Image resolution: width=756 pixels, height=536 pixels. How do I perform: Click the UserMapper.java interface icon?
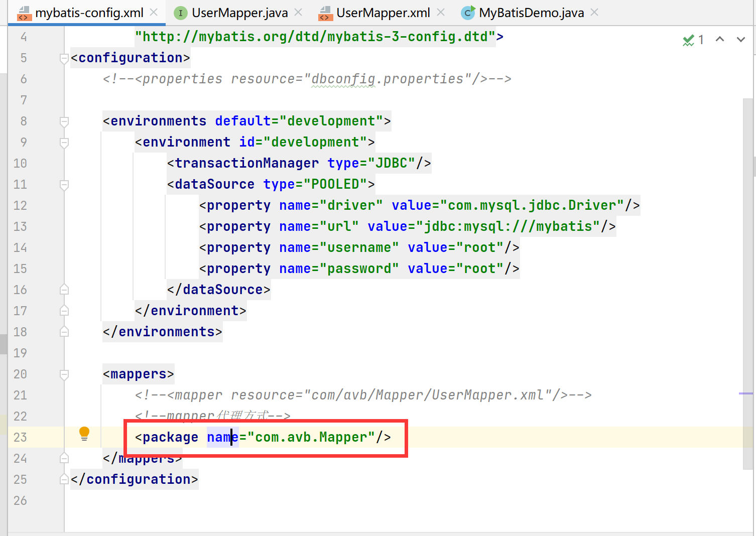pyautogui.click(x=181, y=13)
